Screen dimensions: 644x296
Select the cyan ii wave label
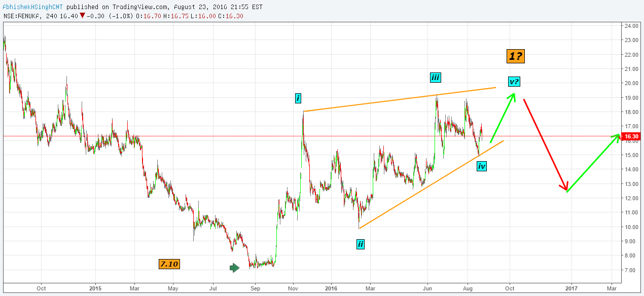coord(360,245)
